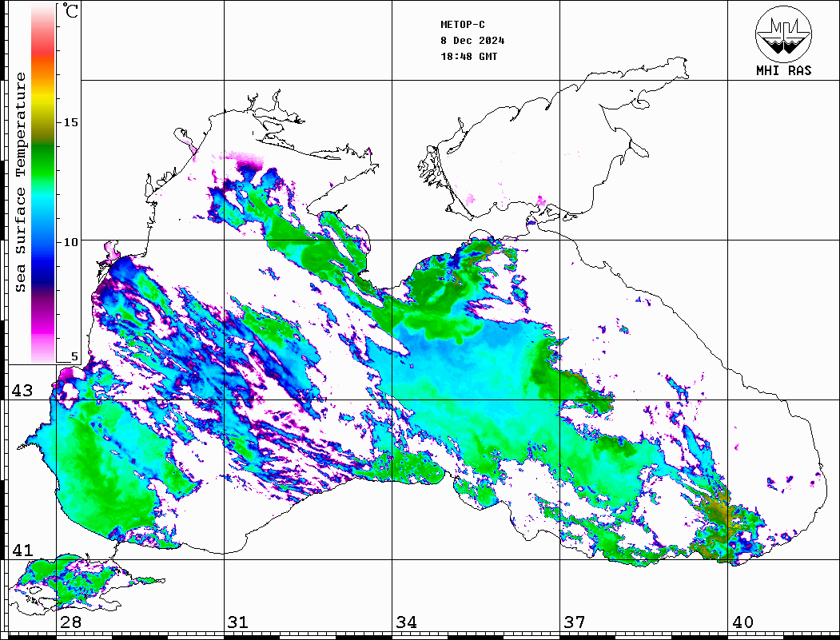The width and height of the screenshot is (840, 640).
Task: Click the temperature color scale bar
Action: pyautogui.click(x=43, y=183)
